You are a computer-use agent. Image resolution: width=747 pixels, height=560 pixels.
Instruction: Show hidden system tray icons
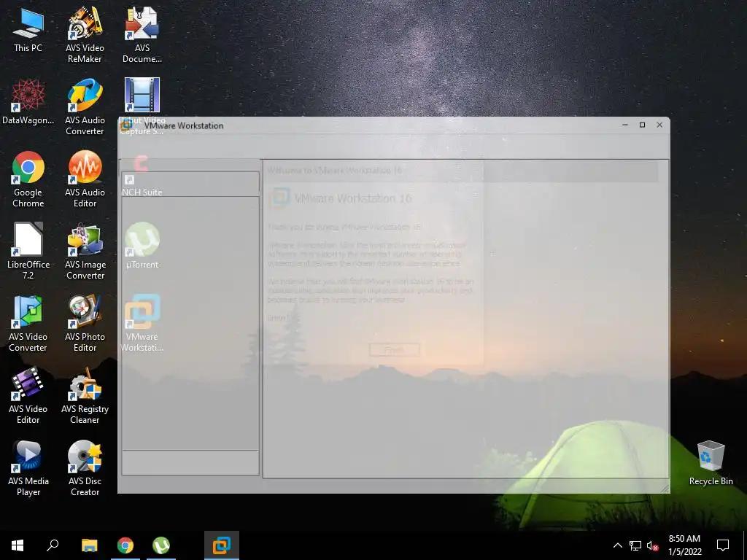tap(617, 545)
